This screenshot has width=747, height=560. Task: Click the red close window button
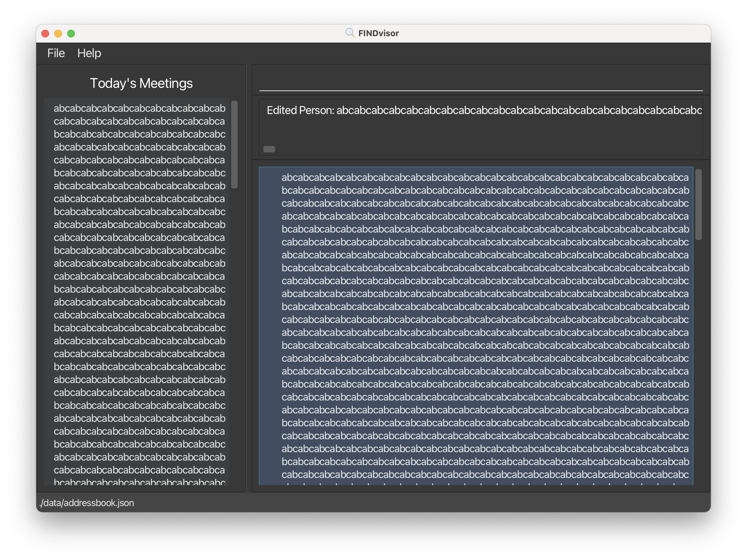point(45,34)
